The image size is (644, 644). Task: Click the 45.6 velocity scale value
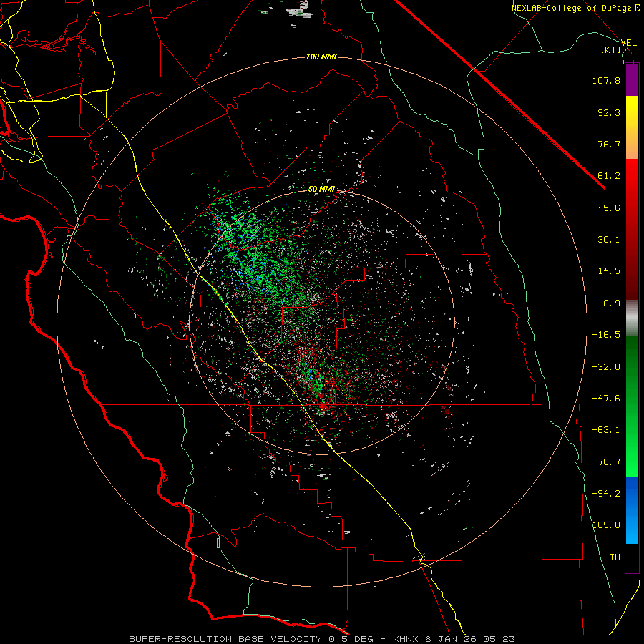tap(609, 208)
